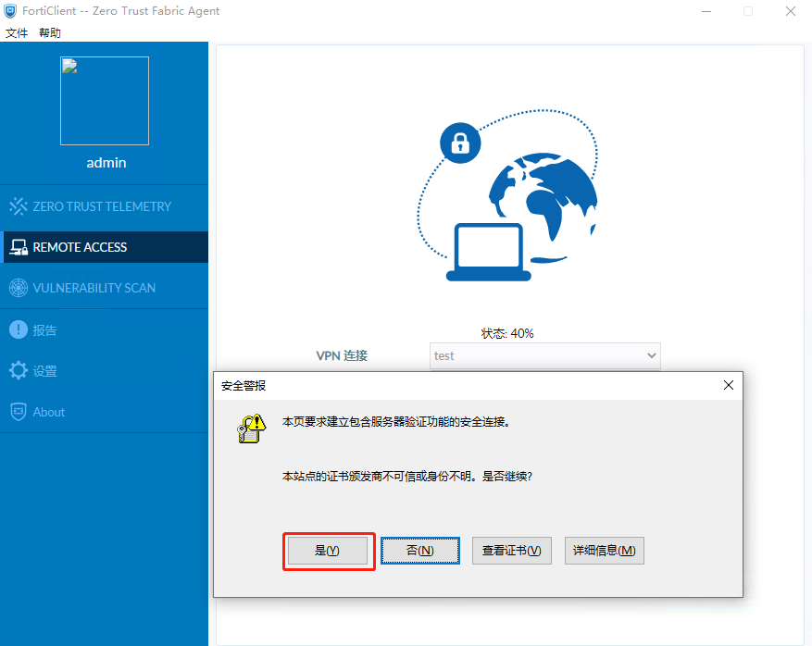Click the 详细信息(M) button

click(x=604, y=551)
